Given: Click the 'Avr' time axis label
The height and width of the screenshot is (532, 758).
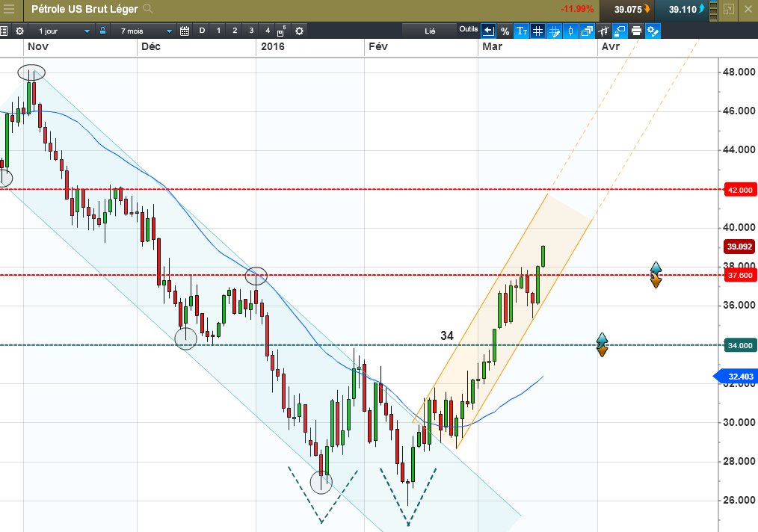Looking at the screenshot, I should 611,46.
